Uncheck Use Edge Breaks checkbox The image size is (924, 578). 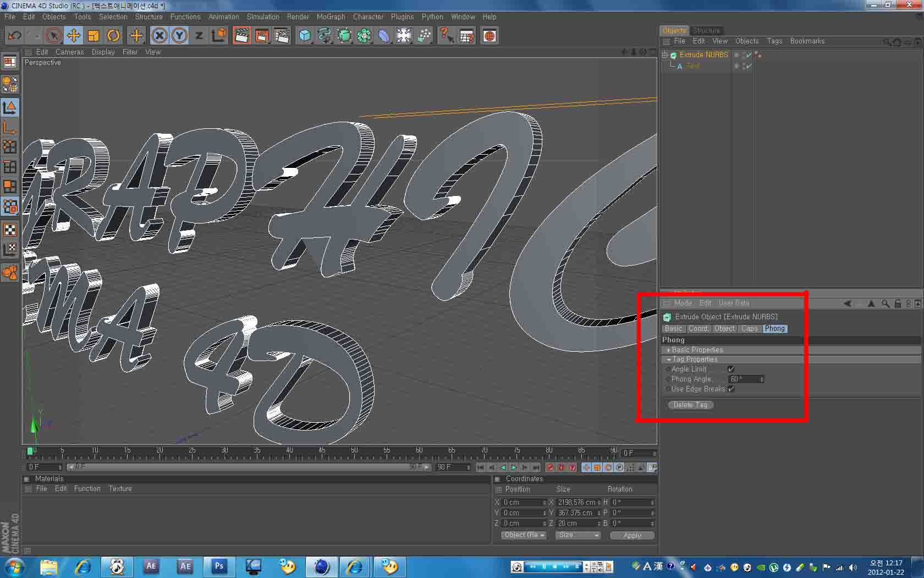pyautogui.click(x=731, y=389)
